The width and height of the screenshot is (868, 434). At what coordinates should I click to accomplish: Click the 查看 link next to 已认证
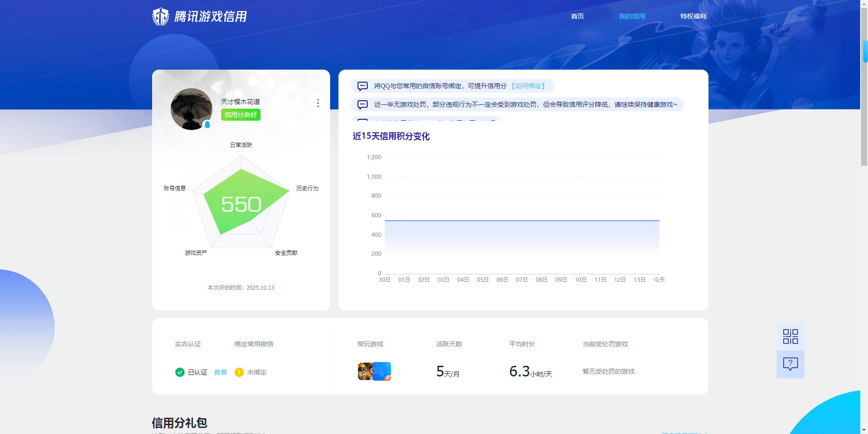(x=220, y=372)
